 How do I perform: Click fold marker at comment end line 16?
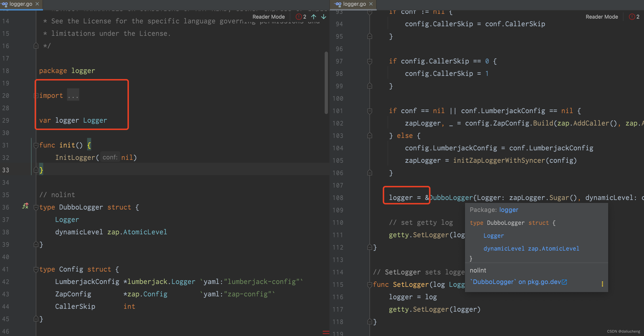(36, 46)
